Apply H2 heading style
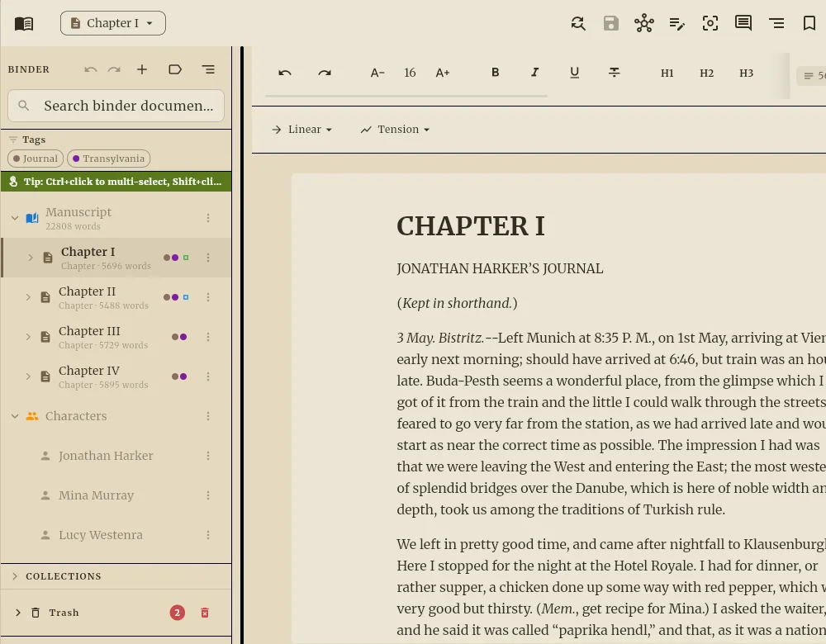Image resolution: width=826 pixels, height=644 pixels. click(x=706, y=73)
